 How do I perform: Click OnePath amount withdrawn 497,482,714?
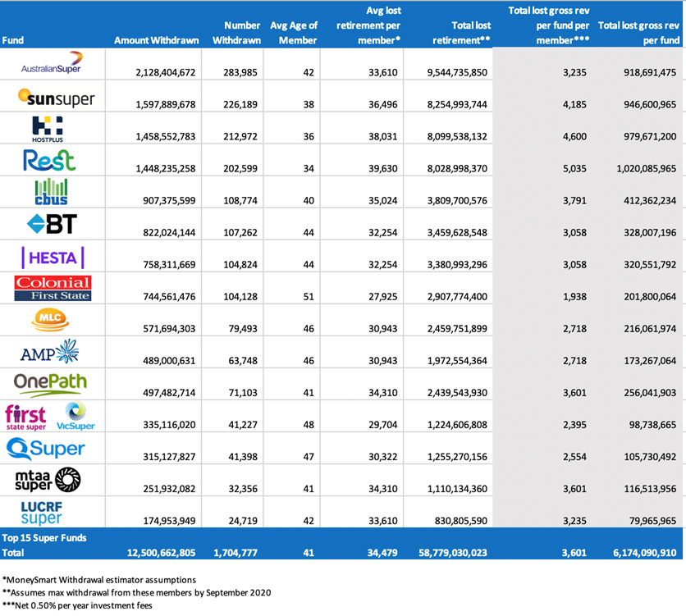click(x=169, y=393)
